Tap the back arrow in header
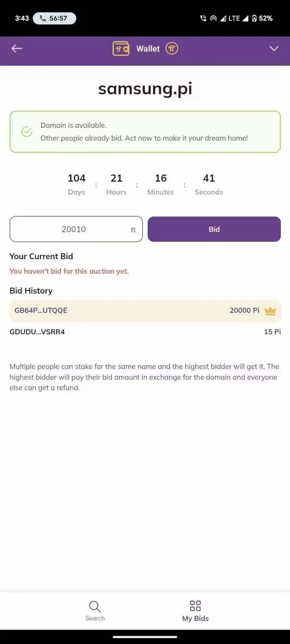The width and height of the screenshot is (290, 644). tap(17, 48)
